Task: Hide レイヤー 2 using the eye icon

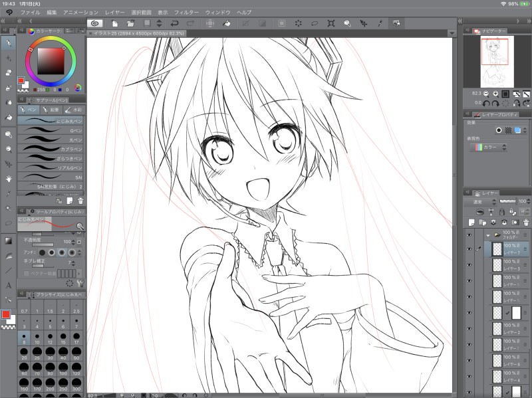Action: coord(469,328)
